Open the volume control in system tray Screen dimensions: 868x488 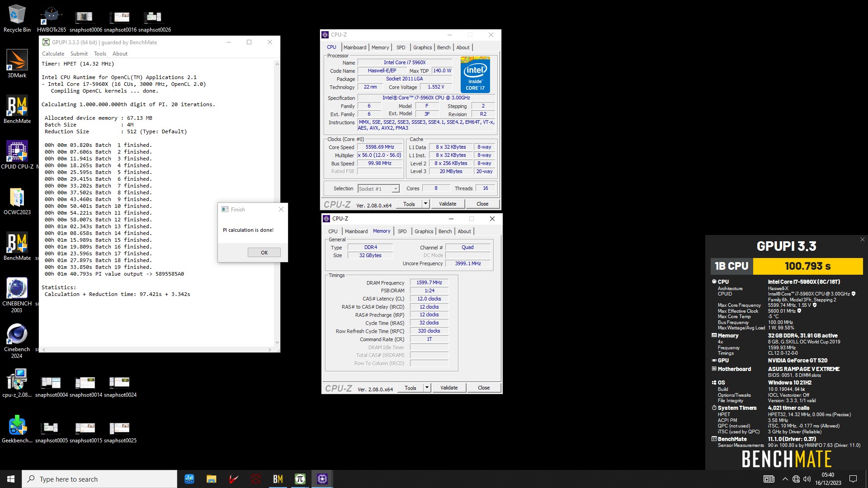(x=807, y=479)
